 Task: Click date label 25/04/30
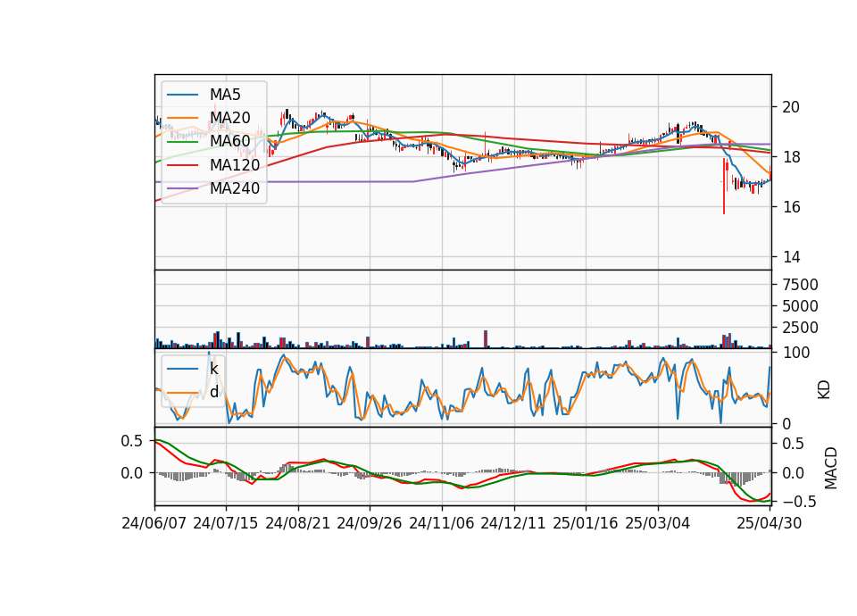770,523
